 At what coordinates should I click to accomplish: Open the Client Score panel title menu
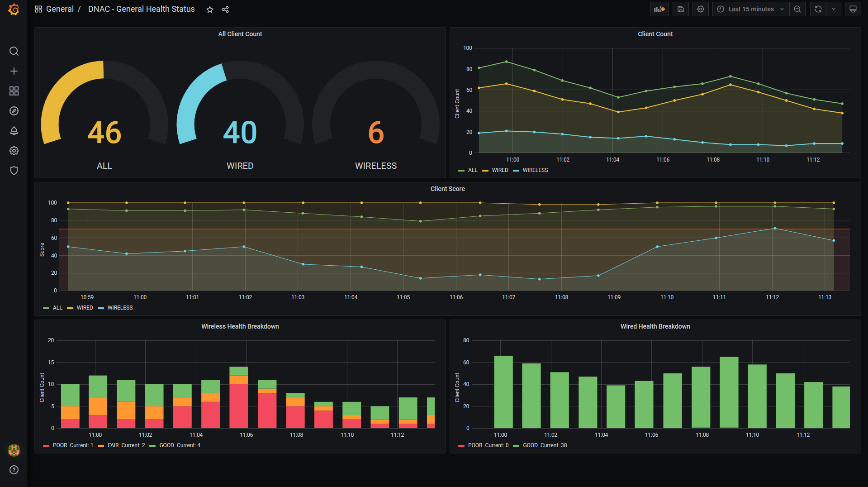(x=447, y=189)
